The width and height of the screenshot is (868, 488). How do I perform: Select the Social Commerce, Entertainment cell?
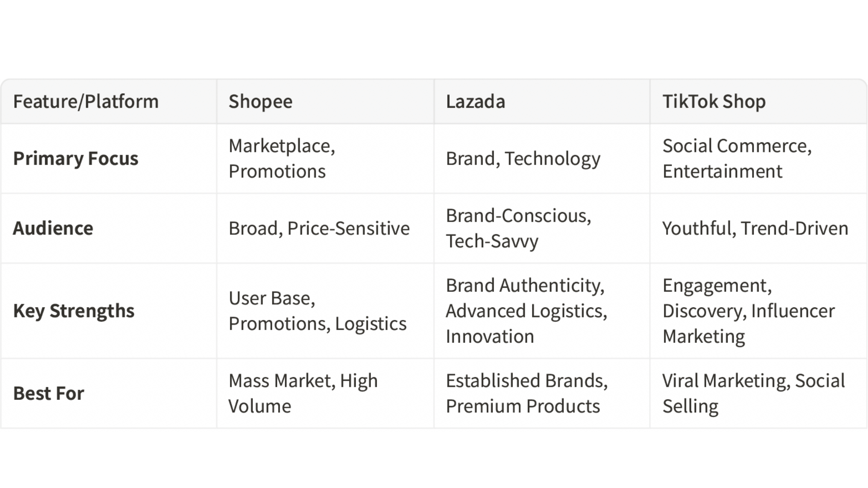(x=758, y=159)
